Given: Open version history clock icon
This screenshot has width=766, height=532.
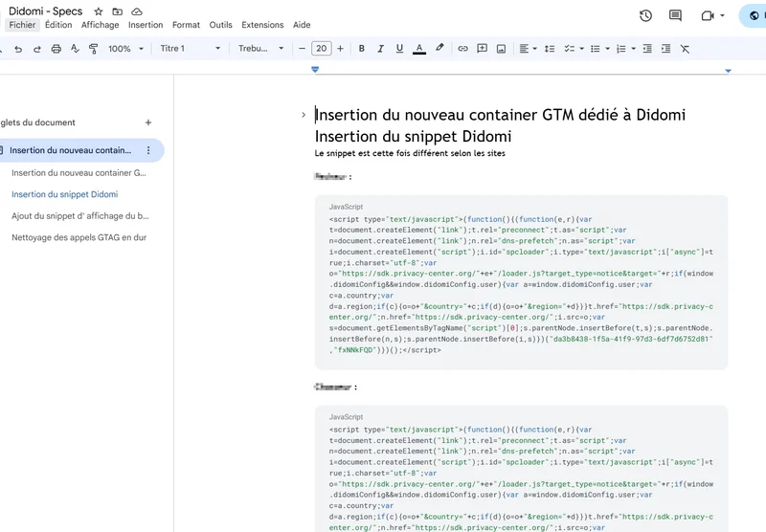Looking at the screenshot, I should click(645, 15).
